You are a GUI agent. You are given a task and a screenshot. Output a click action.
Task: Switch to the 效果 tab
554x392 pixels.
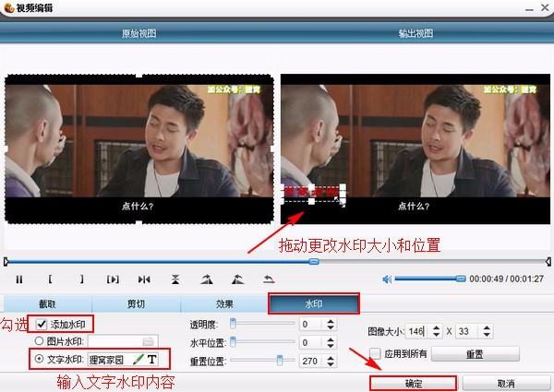coord(224,303)
